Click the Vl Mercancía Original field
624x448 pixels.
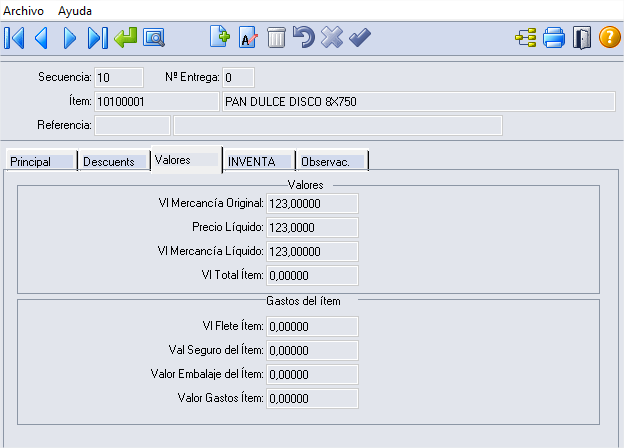pyautogui.click(x=312, y=203)
